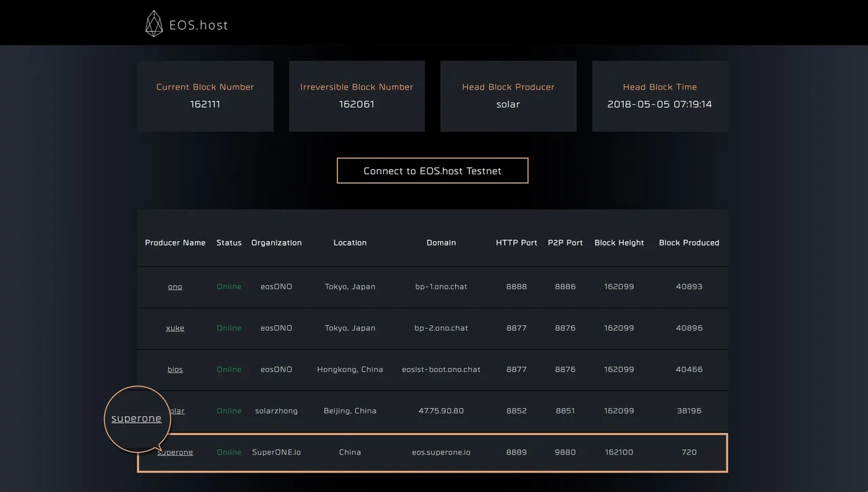Click the Organization column header
This screenshot has height=492, width=868.
coord(277,243)
